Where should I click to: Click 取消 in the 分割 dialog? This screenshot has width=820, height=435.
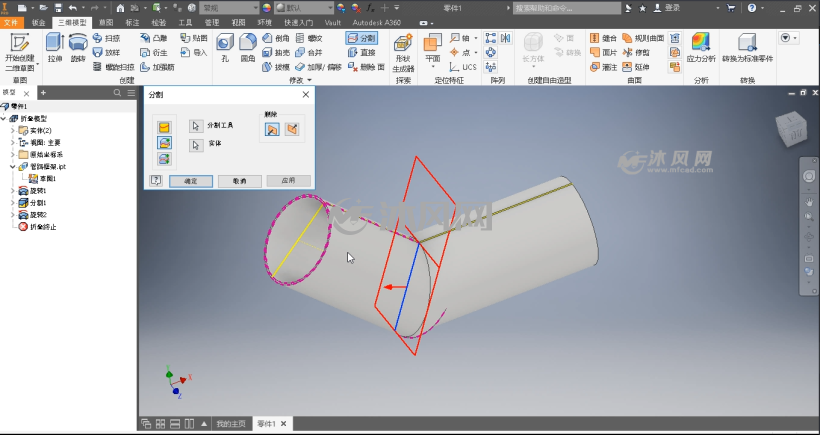tap(240, 181)
